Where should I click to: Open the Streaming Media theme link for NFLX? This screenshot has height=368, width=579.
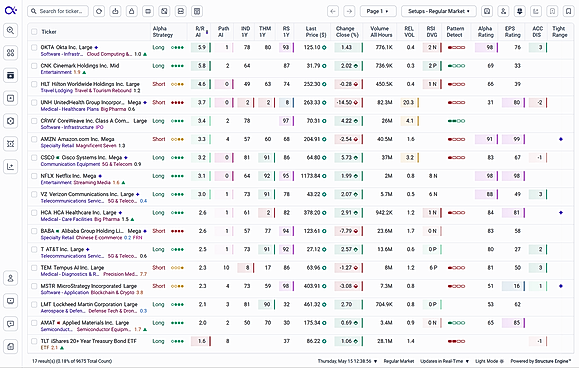pyautogui.click(x=92, y=182)
